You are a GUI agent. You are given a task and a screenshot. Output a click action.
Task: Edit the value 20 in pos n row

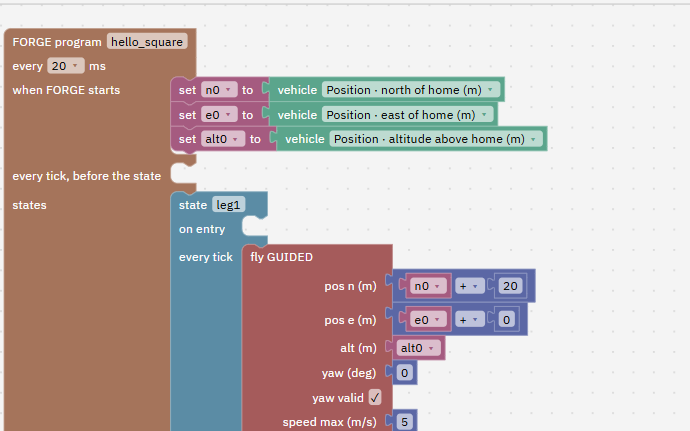click(510, 286)
